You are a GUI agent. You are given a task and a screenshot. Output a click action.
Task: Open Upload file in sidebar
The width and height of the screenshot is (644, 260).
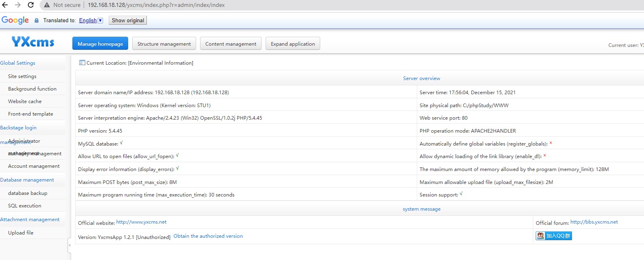(21, 233)
